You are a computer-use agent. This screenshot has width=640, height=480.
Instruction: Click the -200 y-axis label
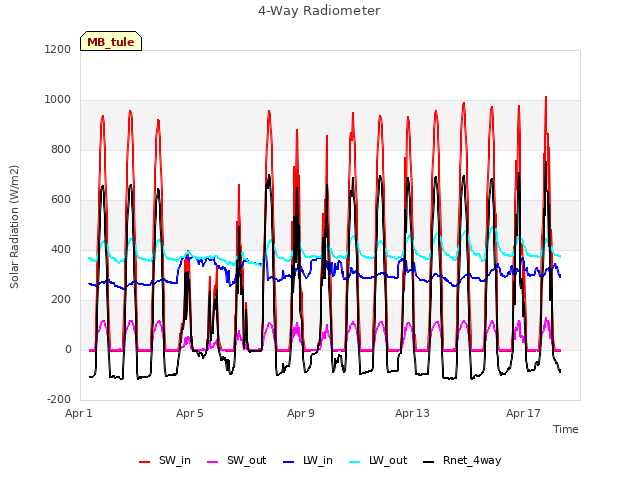[x=59, y=399]
